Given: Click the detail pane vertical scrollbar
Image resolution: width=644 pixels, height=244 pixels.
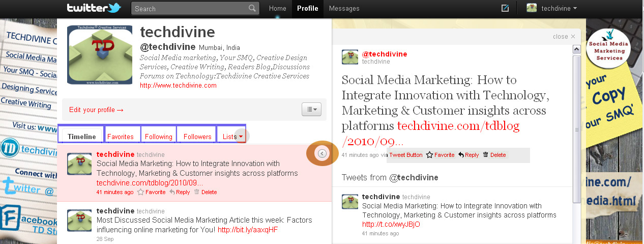Looking at the screenshot, I should [x=576, y=127].
